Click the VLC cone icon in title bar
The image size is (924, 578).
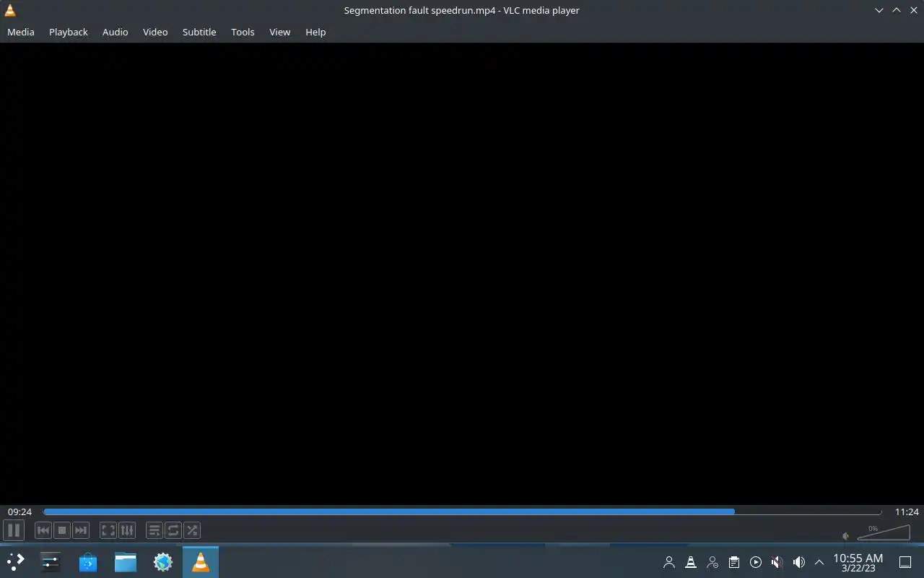click(10, 10)
